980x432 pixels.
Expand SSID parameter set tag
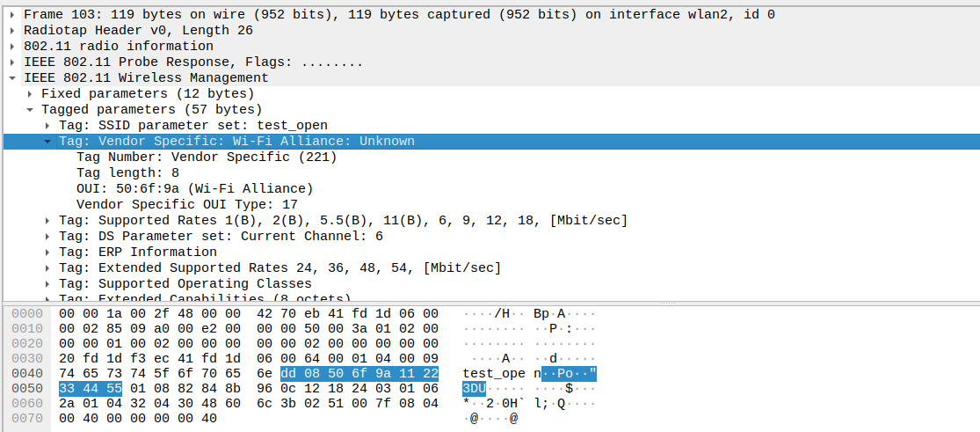click(47, 126)
